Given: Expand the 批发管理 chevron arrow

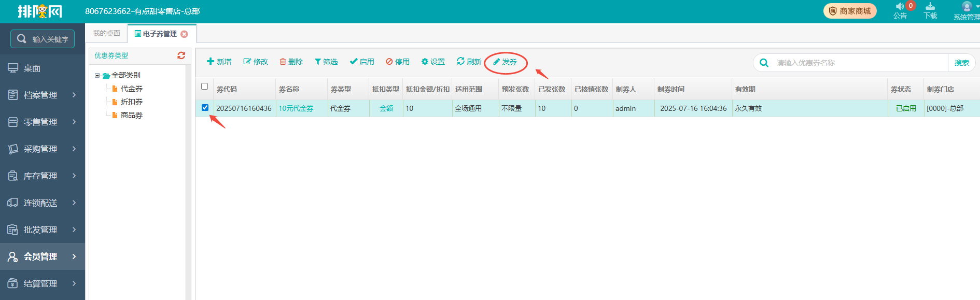Looking at the screenshot, I should 74,230.
